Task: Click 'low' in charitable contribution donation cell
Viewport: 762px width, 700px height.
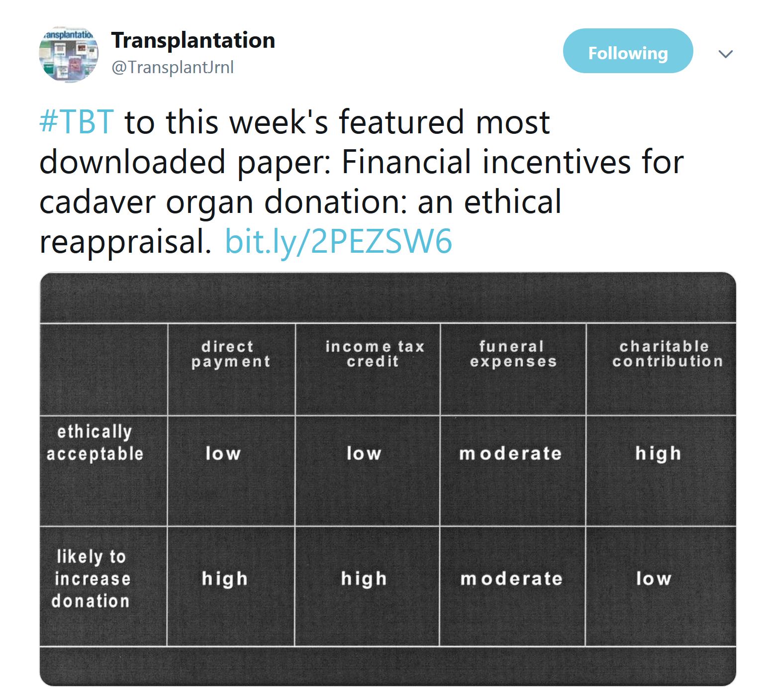Action: click(x=654, y=579)
